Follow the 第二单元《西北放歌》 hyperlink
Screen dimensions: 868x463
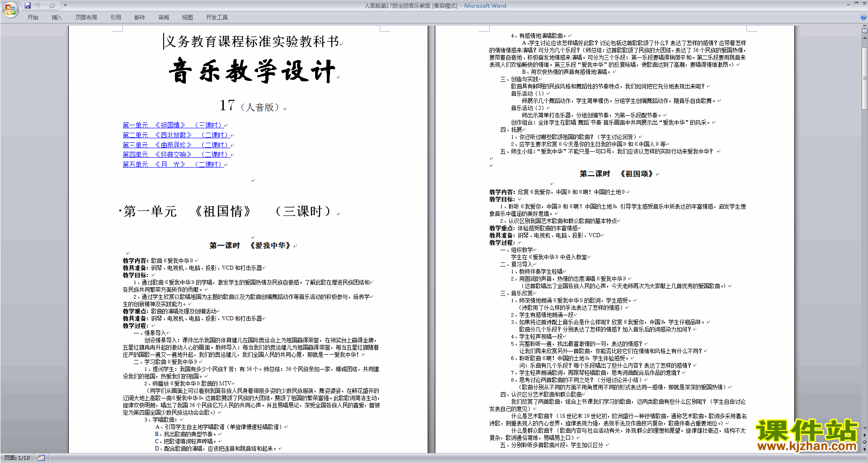[176, 135]
